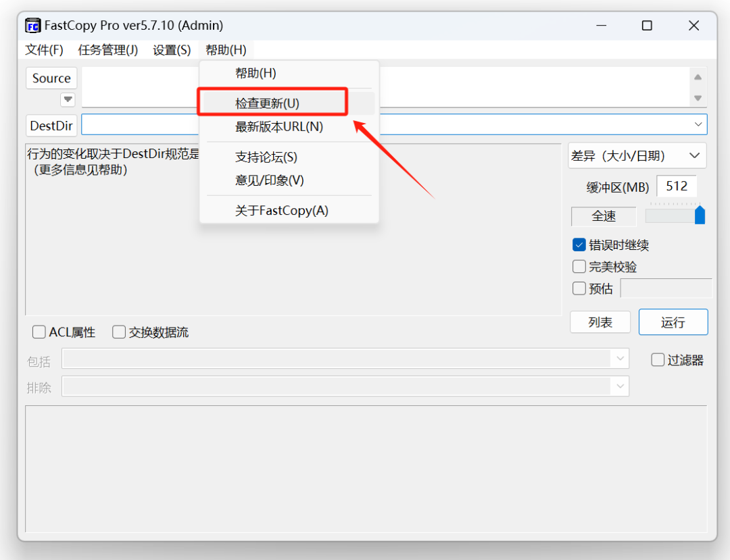Select 帮助(H) entry in the dropdown menu
The height and width of the screenshot is (560, 730).
click(x=289, y=73)
